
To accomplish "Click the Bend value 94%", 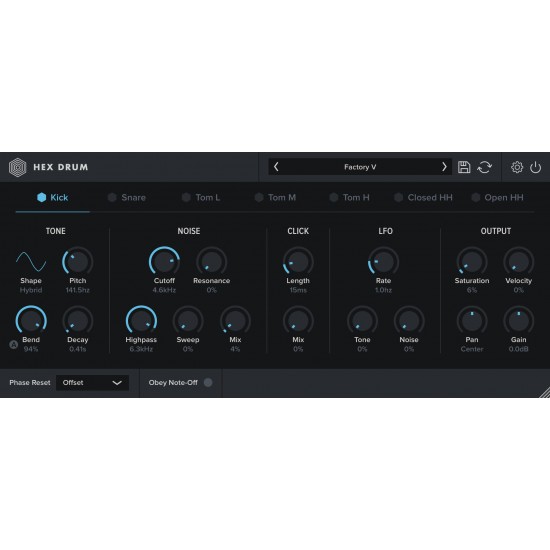I will [x=31, y=349].
